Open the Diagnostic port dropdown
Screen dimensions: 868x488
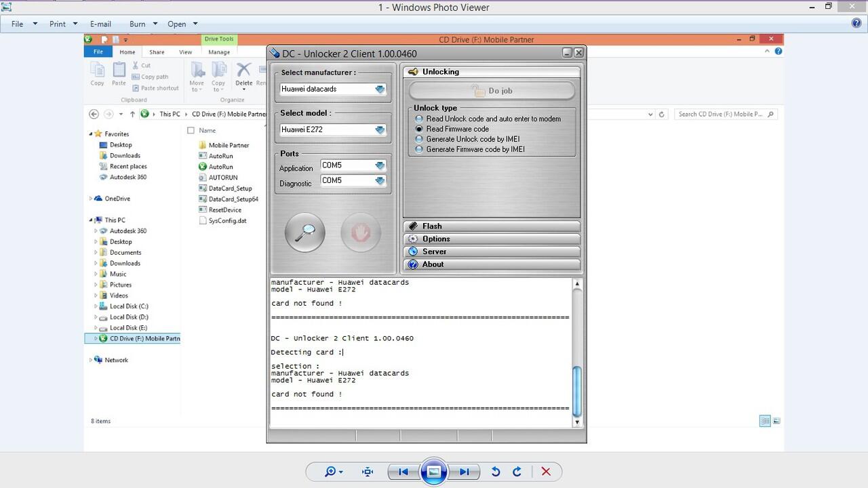[x=380, y=180]
